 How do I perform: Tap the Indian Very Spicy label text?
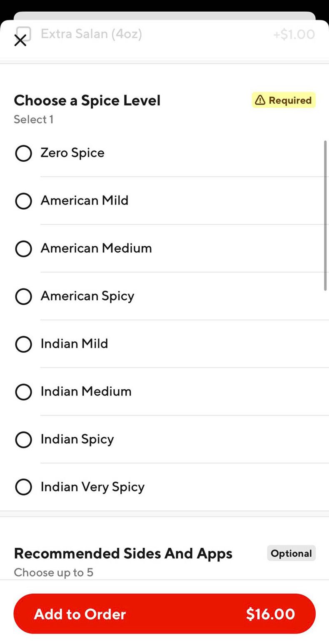click(92, 487)
